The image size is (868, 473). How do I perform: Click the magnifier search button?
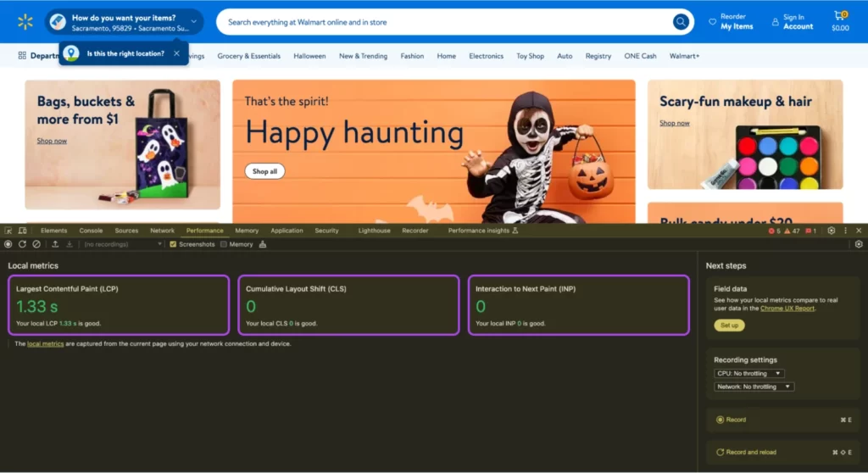click(681, 22)
